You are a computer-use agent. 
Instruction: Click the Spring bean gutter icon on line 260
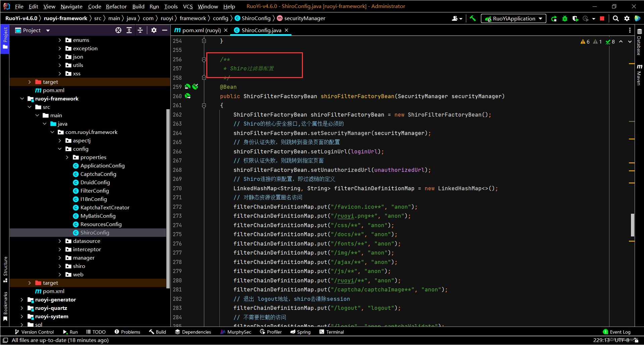click(x=188, y=96)
